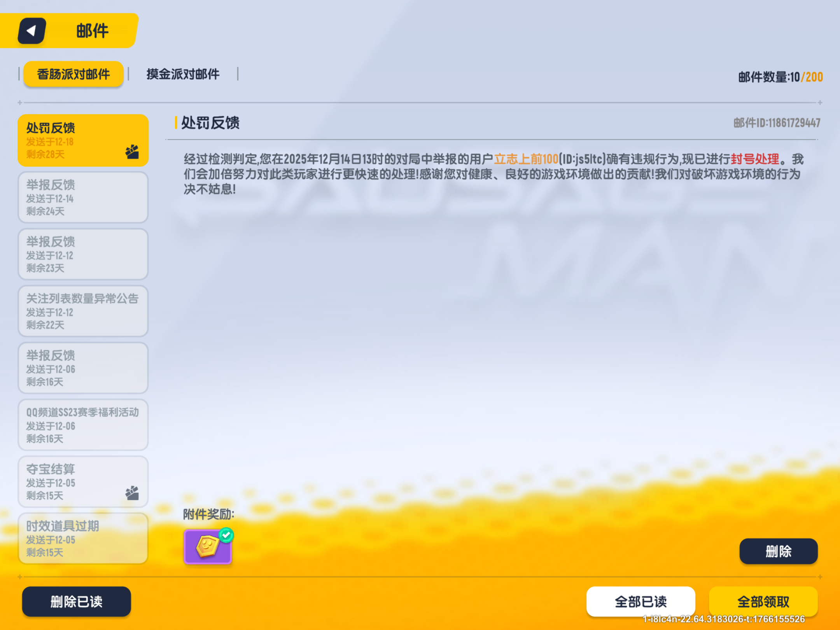Click the back arrow icon
840x630 pixels.
pos(32,30)
